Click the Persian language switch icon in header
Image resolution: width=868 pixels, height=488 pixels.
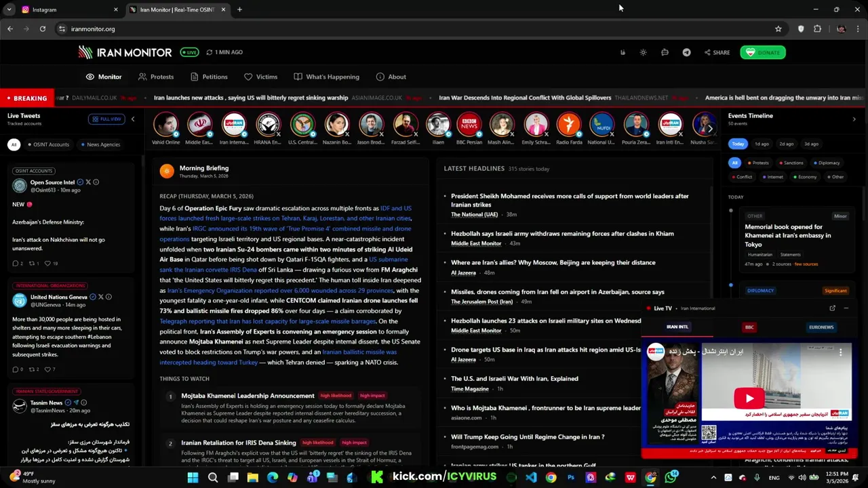pyautogui.click(x=623, y=52)
